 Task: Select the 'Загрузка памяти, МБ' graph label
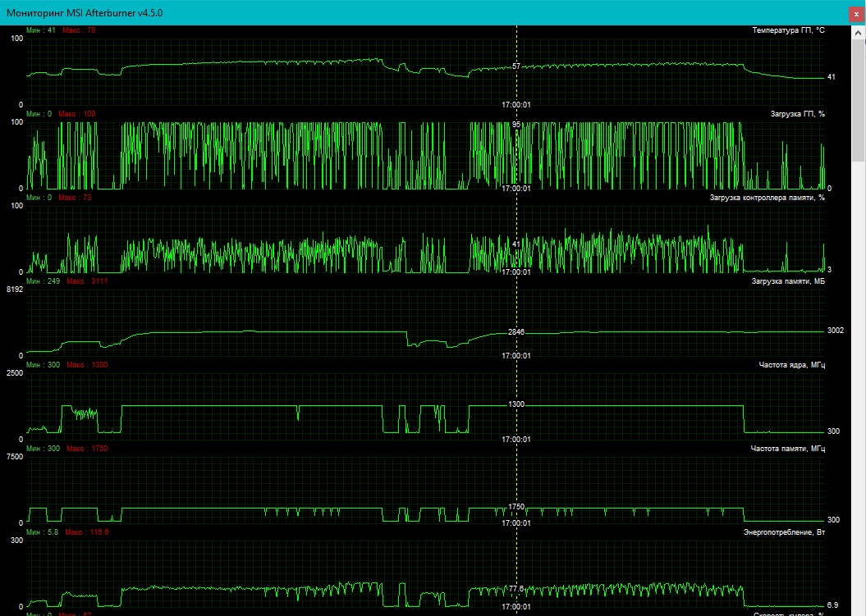point(788,281)
